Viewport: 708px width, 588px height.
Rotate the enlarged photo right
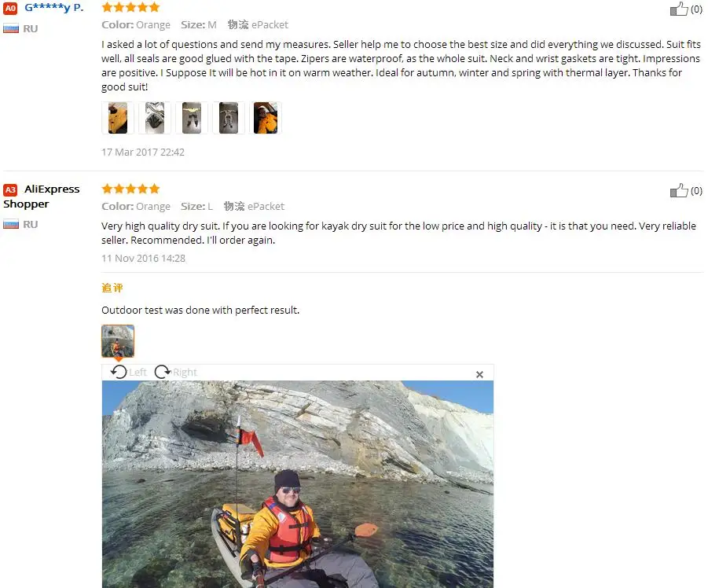coord(176,372)
